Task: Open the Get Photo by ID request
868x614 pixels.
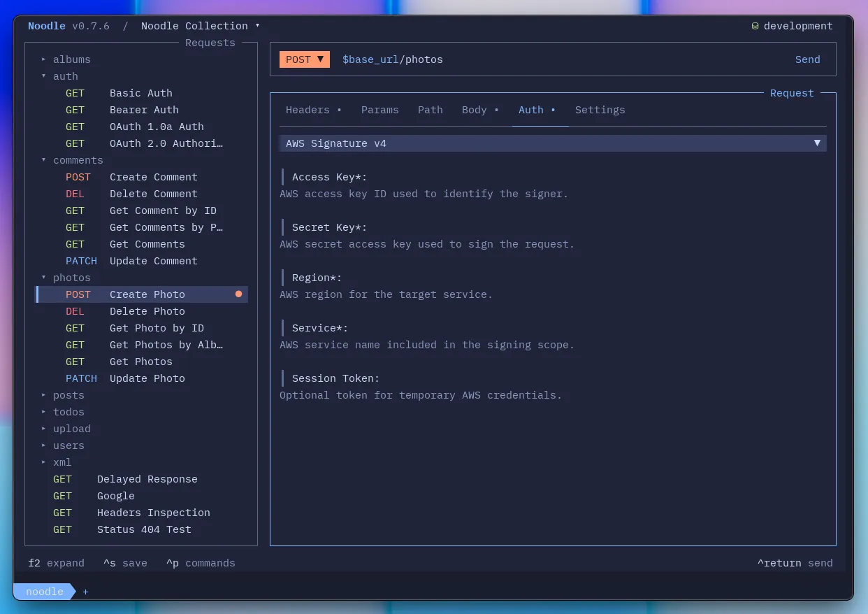Action: [141, 328]
